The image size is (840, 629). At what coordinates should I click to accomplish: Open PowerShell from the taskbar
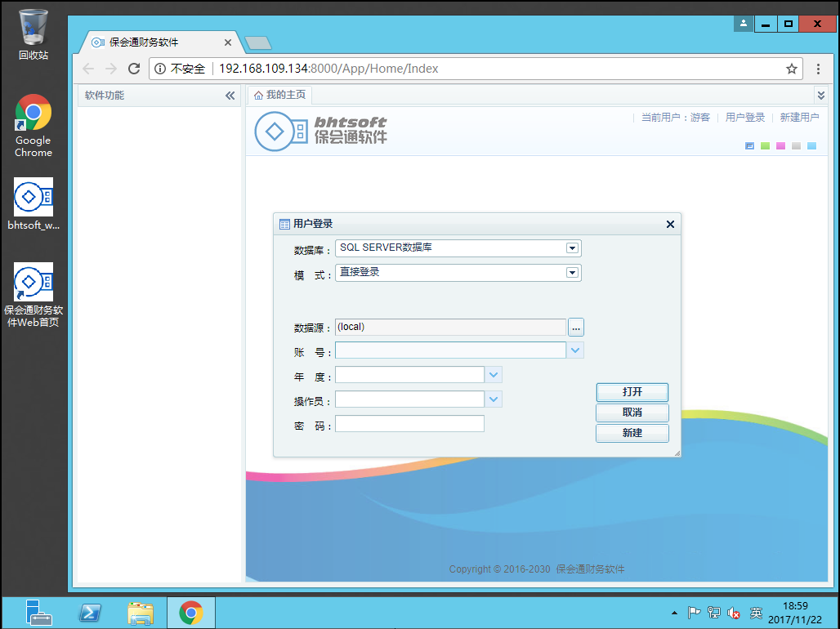coord(90,613)
